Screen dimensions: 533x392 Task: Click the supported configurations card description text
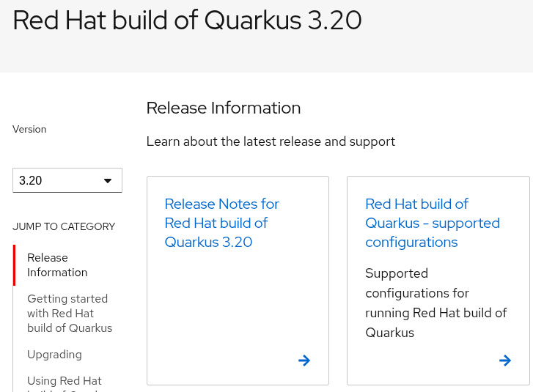435,303
